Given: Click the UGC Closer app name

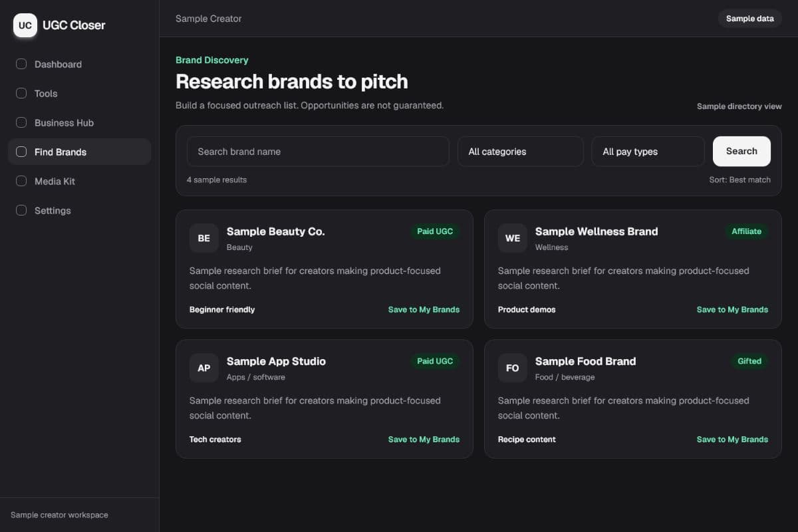Looking at the screenshot, I should pos(74,25).
